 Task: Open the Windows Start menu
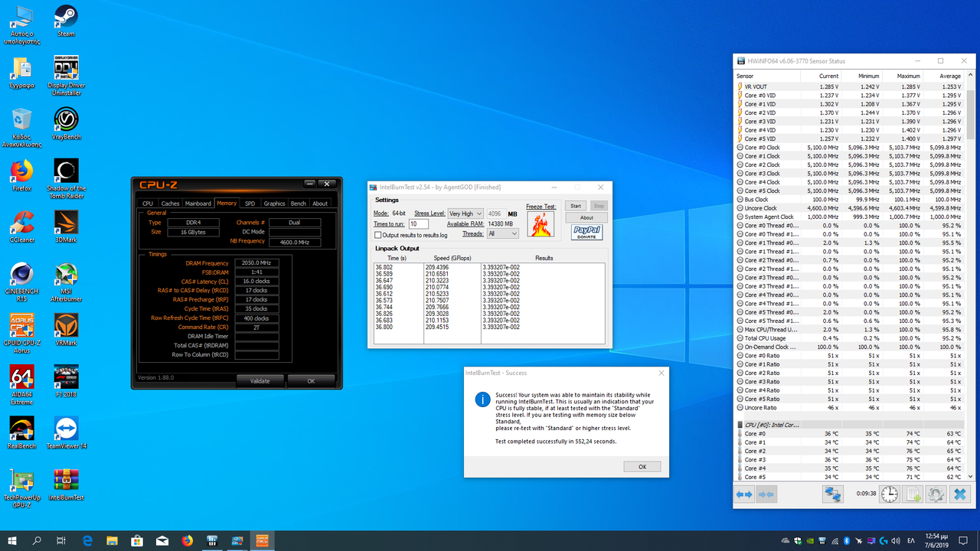[x=12, y=540]
